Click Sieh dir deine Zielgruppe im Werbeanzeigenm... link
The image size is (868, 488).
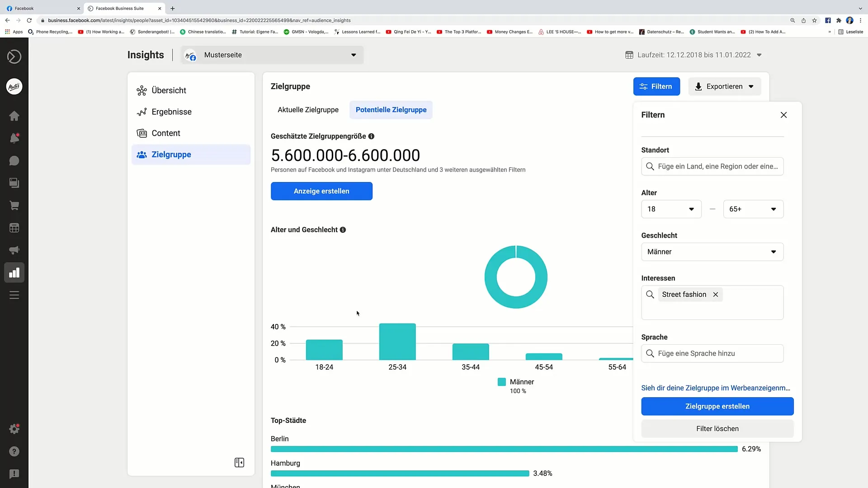point(715,388)
